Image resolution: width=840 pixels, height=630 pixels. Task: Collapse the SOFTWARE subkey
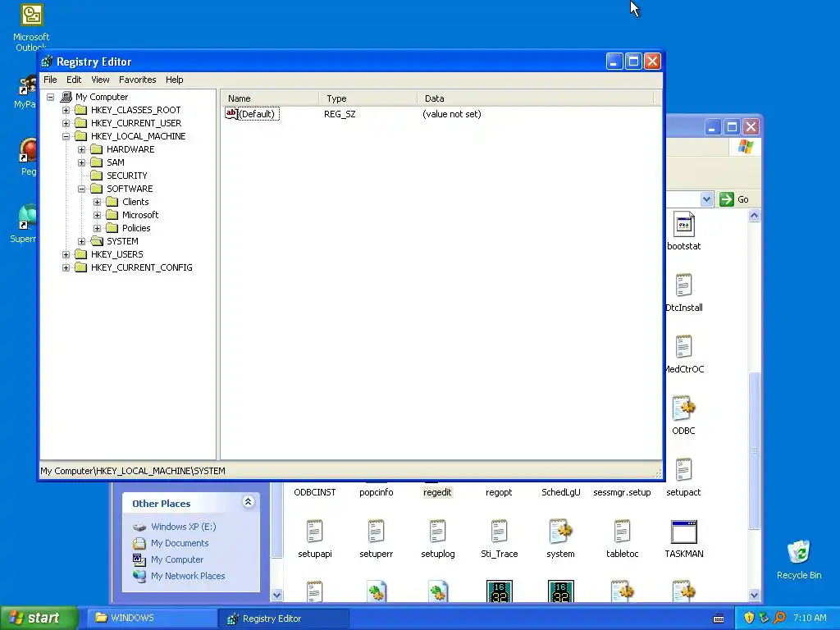pos(81,189)
